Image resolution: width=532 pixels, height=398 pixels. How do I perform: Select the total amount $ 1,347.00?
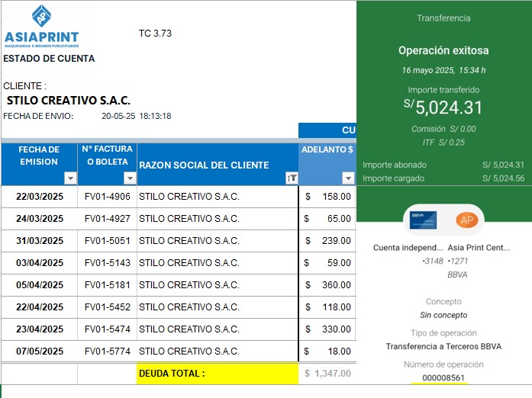[327, 374]
